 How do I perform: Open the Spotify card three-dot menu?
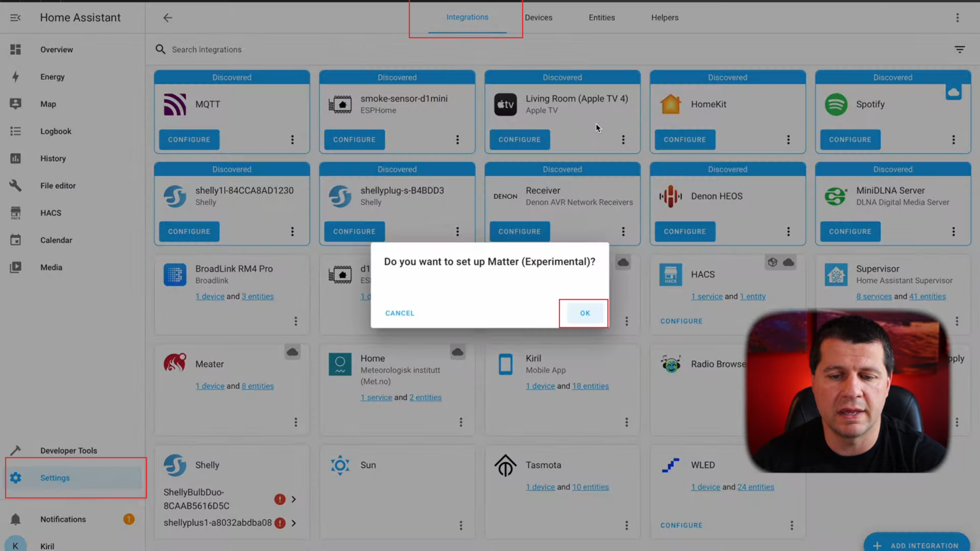pos(953,140)
